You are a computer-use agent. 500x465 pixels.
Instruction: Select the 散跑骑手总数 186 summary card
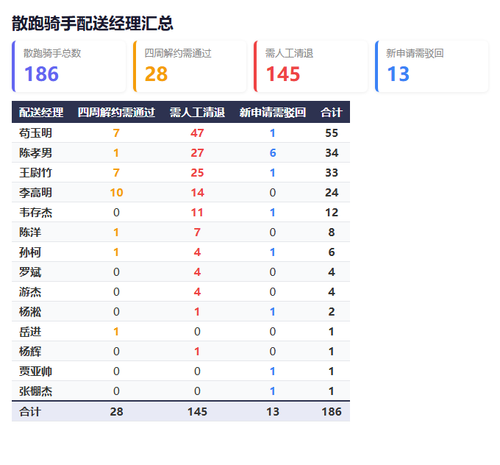pyautogui.click(x=69, y=66)
